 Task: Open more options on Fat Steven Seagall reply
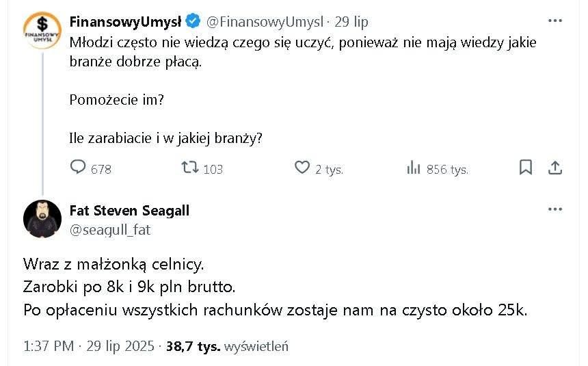554,210
